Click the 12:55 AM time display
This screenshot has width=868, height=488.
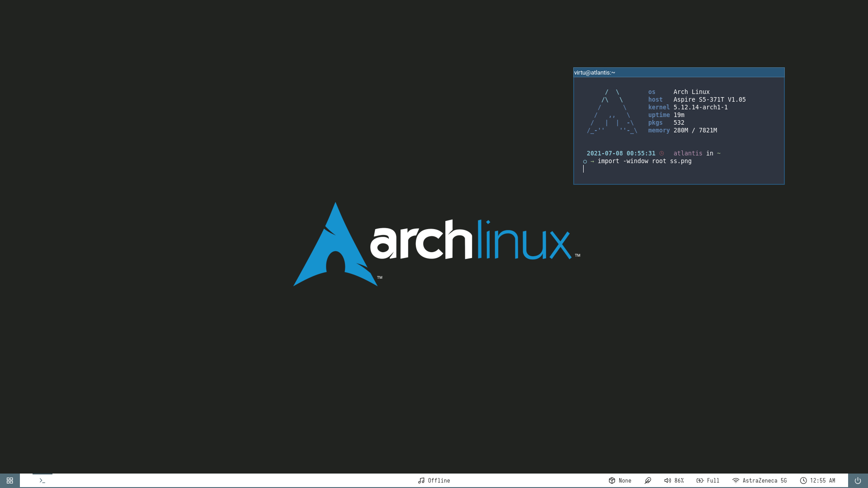[823, 480]
